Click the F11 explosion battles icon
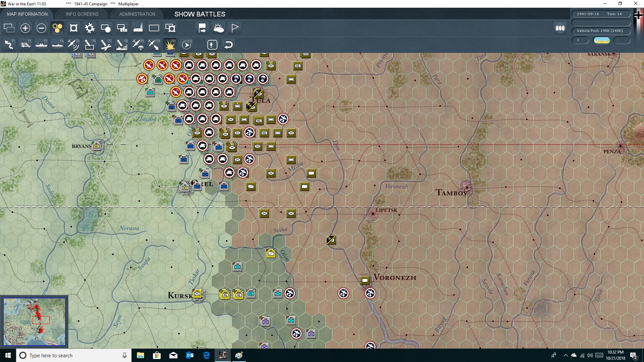The image size is (644, 362). coord(170,44)
